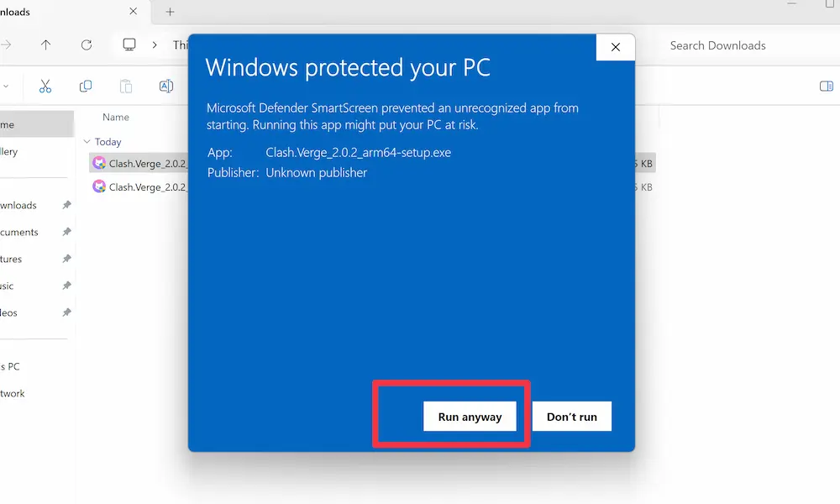The height and width of the screenshot is (504, 840).
Task: Click the Search Downloads field
Action: (x=731, y=45)
